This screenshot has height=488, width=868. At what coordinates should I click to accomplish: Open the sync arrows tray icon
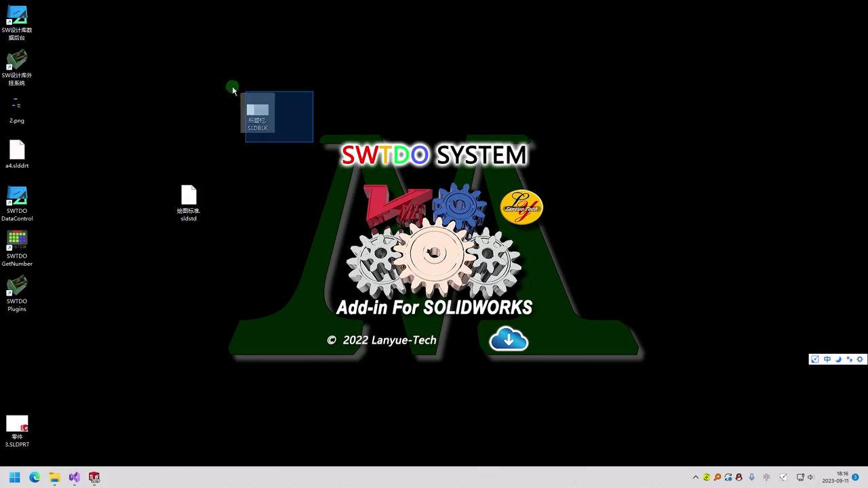(728, 477)
